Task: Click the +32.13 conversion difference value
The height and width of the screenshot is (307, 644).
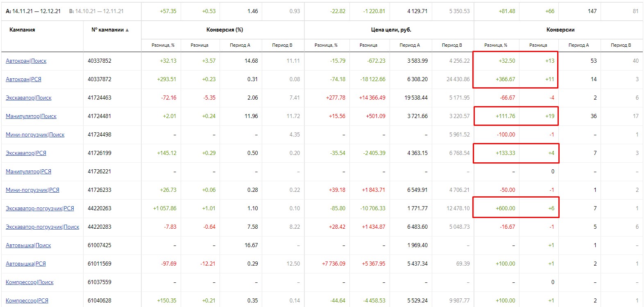Action: pyautogui.click(x=168, y=61)
